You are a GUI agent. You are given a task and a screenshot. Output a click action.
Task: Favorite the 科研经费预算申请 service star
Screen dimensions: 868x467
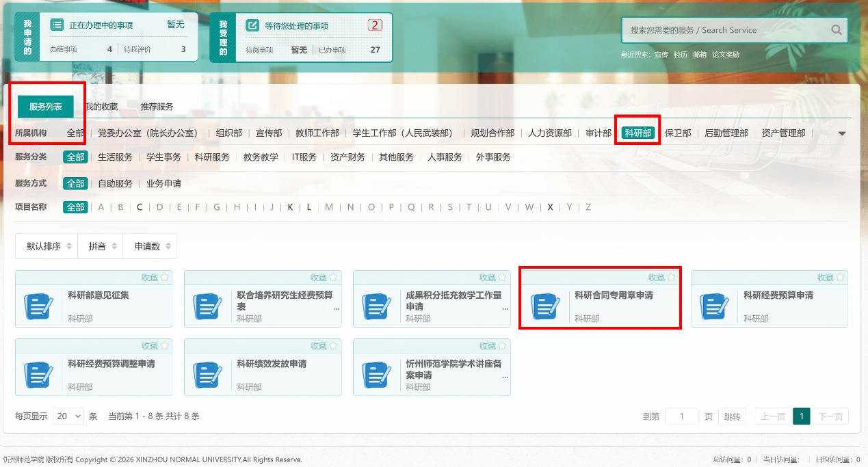coord(840,278)
